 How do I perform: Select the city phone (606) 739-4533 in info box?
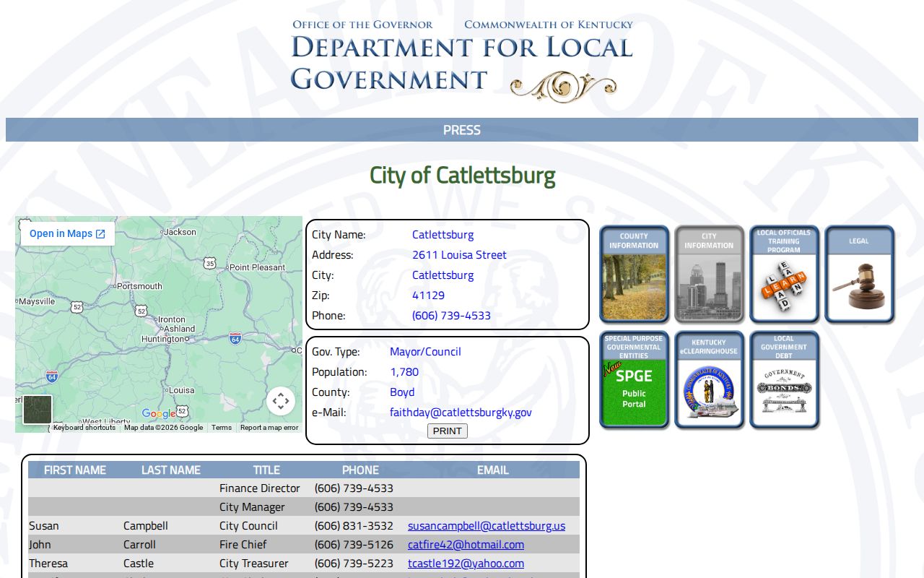tap(451, 316)
